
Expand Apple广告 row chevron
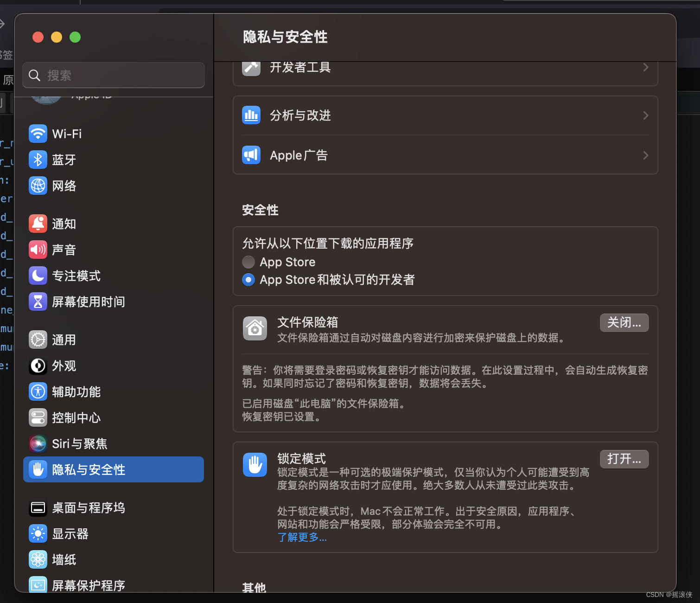[646, 155]
